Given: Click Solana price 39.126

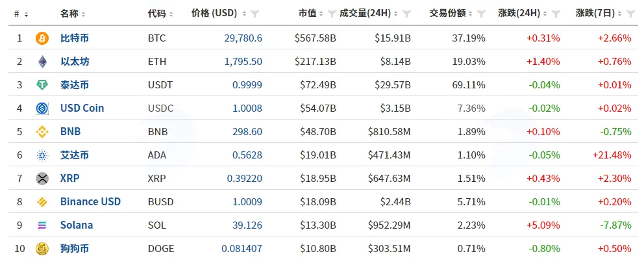Looking at the screenshot, I should coord(247,225).
